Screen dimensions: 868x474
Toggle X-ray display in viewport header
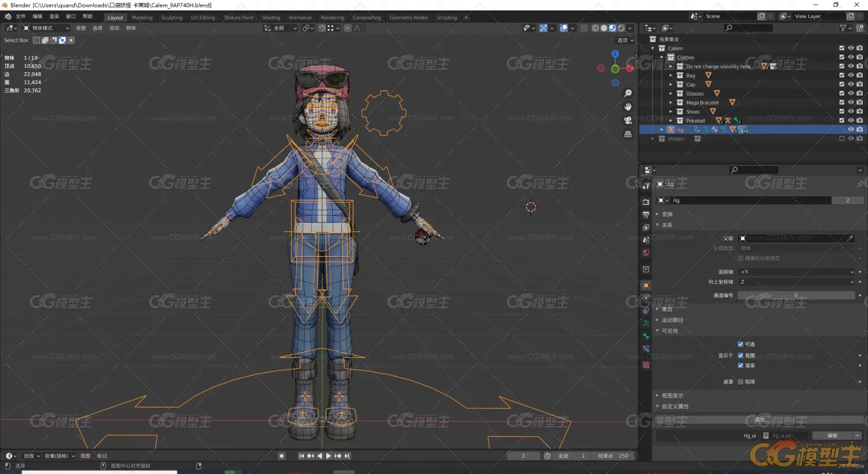[x=584, y=28]
